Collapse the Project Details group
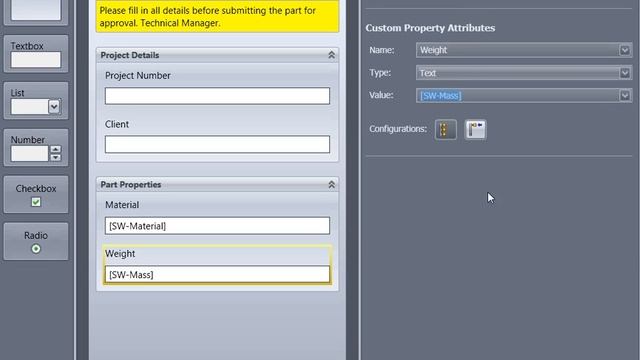Screen dimensions: 640x360 click(x=331, y=55)
